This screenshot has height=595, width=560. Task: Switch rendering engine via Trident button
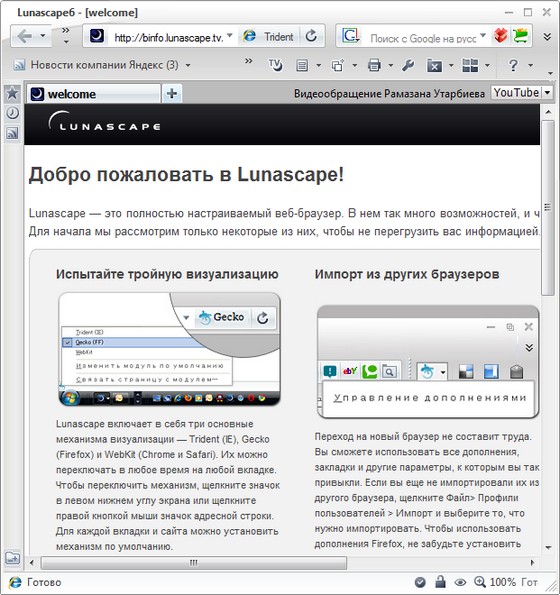click(x=268, y=36)
